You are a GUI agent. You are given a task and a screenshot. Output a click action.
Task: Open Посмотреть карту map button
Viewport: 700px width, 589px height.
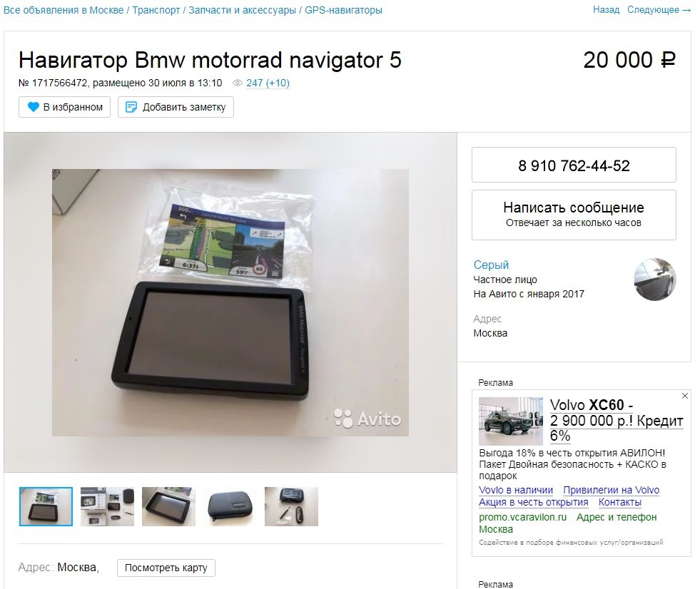pyautogui.click(x=166, y=568)
